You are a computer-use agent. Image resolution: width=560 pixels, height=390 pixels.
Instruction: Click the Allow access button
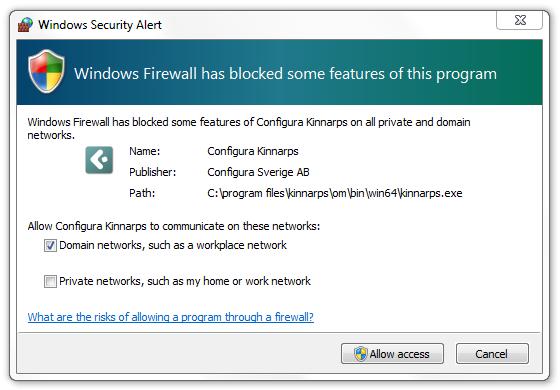tap(392, 354)
